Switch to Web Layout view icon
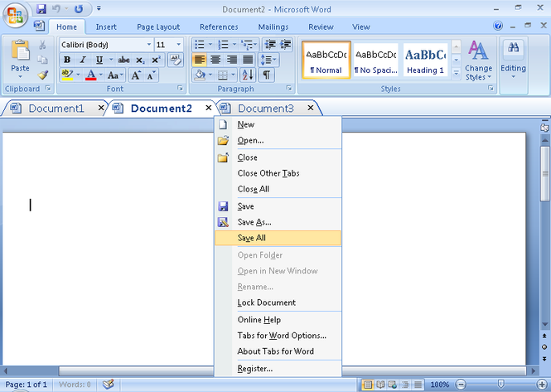Viewport: 551px width, 392px height. tap(393, 385)
